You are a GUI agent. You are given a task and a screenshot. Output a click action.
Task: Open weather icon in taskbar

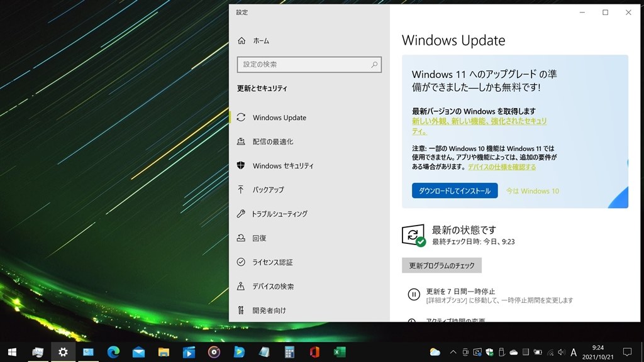pyautogui.click(x=435, y=352)
